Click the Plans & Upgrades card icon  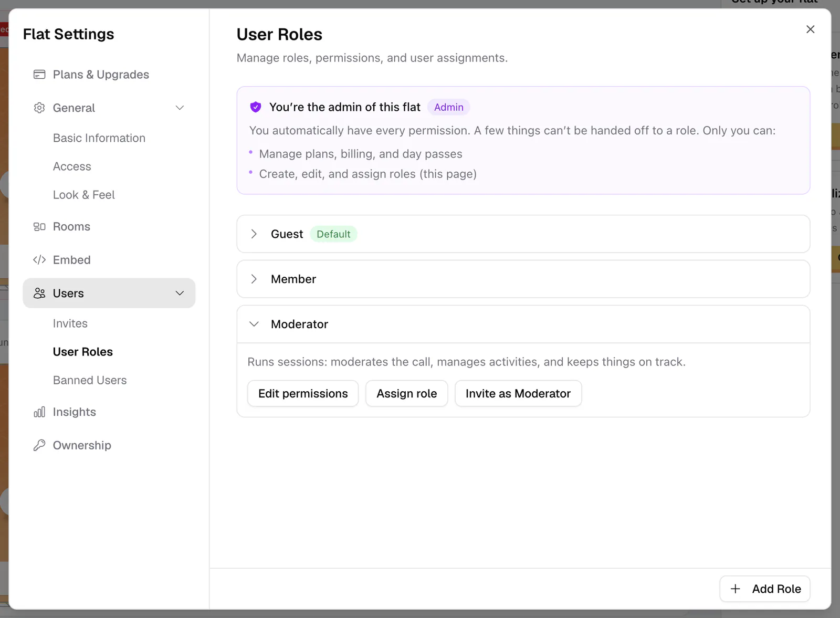pos(39,75)
